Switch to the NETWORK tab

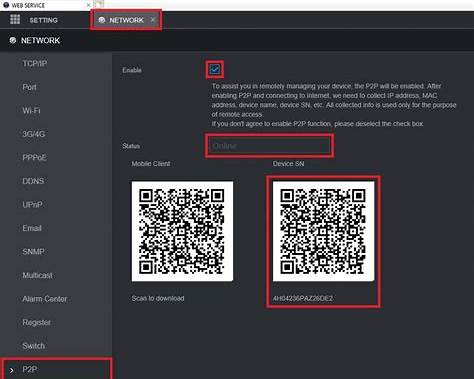click(x=126, y=20)
